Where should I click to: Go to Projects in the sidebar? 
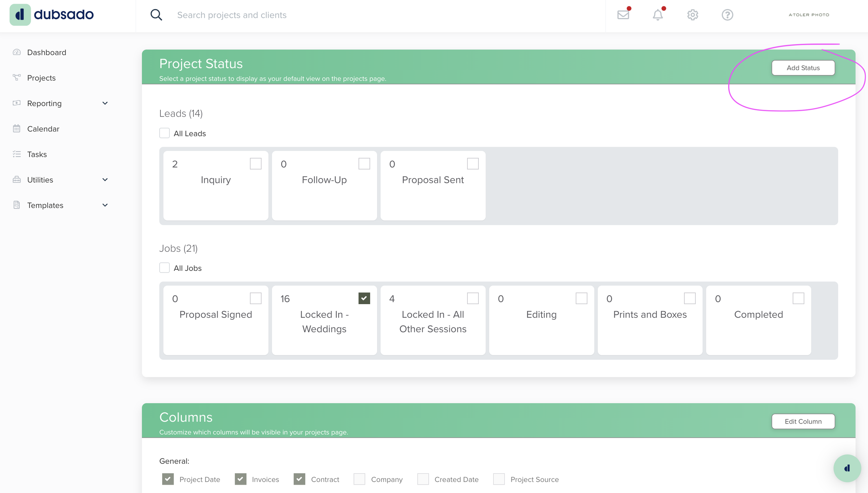tap(41, 78)
